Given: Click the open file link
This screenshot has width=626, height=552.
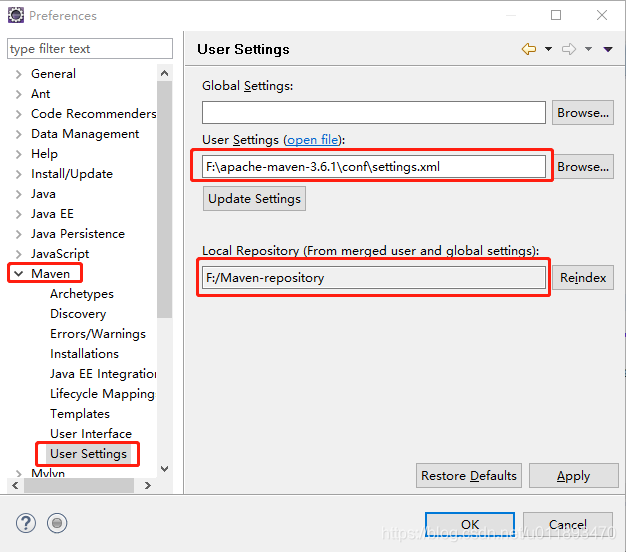Looking at the screenshot, I should (x=313, y=140).
